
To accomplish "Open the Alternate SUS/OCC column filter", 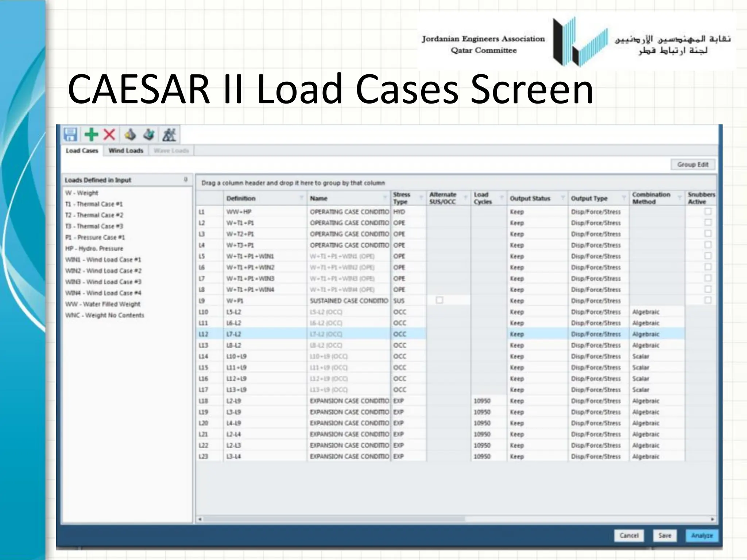I will coord(465,198).
